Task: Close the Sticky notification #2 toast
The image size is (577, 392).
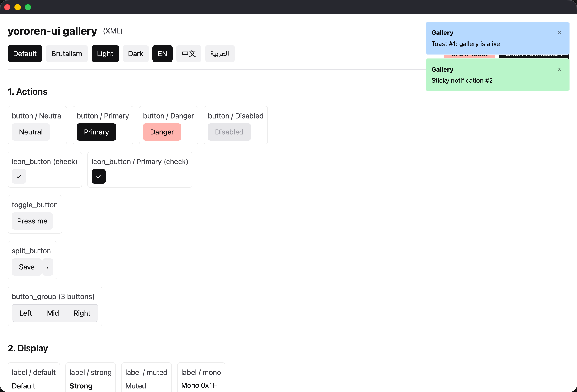Action: [559, 69]
